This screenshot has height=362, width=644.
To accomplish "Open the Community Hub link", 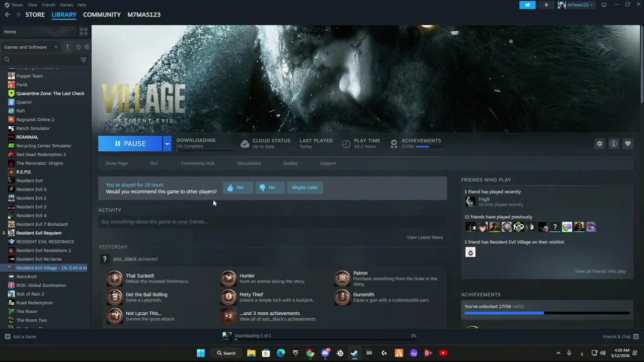I will (x=197, y=163).
